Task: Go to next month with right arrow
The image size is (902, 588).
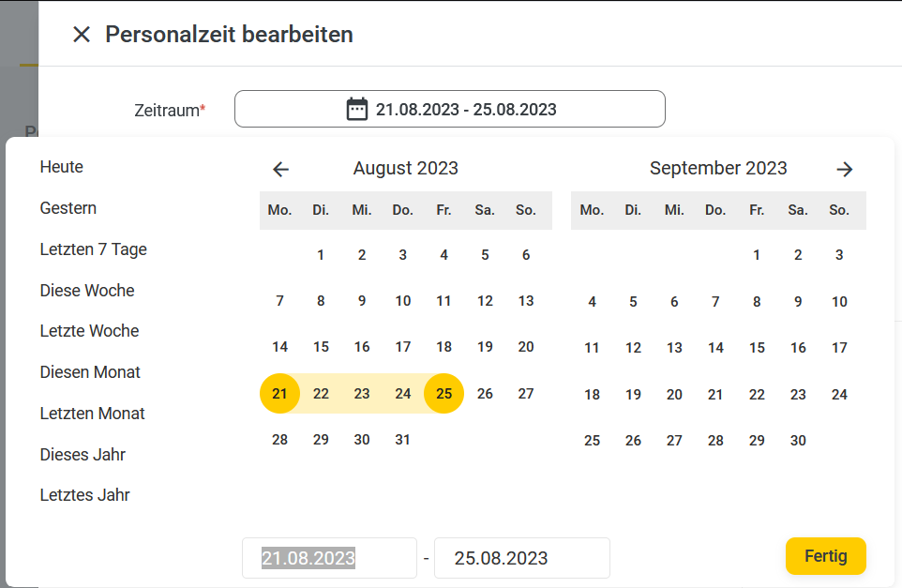Action: 845,169
